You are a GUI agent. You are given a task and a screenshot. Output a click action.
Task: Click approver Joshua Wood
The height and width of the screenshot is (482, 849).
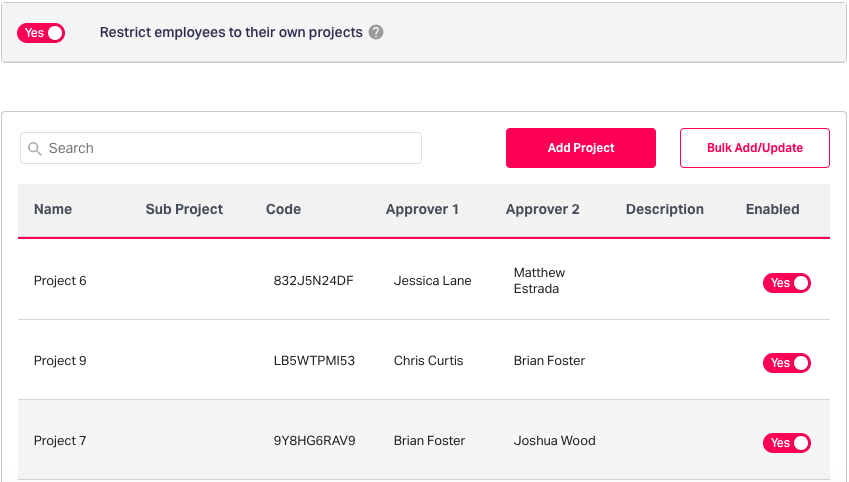tap(554, 441)
